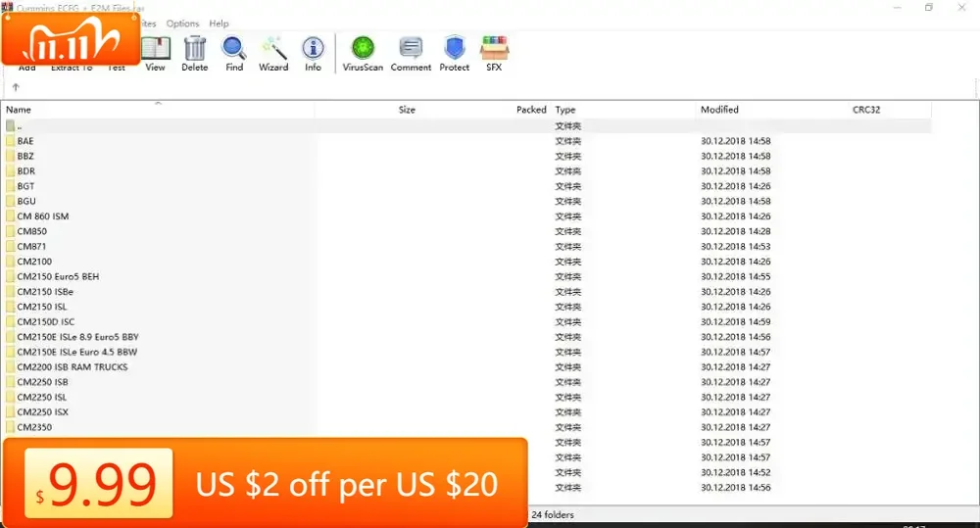980x528 pixels.
Task: Select CM2150E ISLe Euro 4.5 BBW folder name
Action: 76,352
